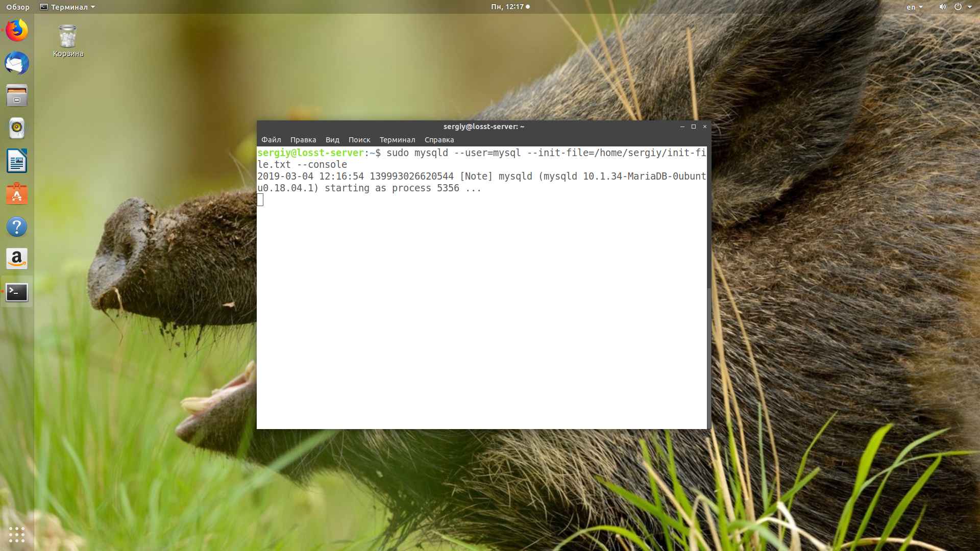The image size is (980, 551).
Task: Launch Rhythmbox music player from the dock
Action: coord(17,129)
